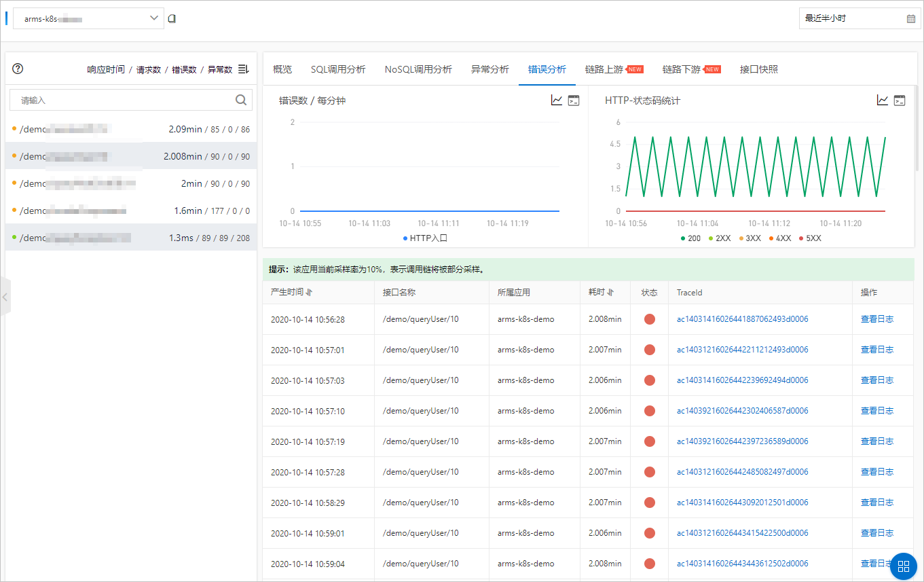Screen dimensions: 924x582
Task: Click 查看日志 for the 10:57:28 row
Action: click(877, 472)
